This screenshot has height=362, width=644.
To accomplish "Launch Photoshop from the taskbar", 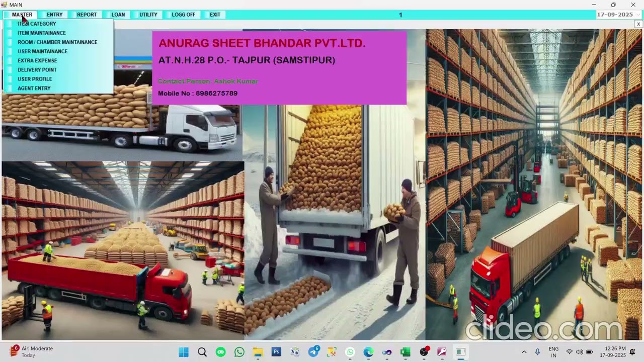I will [276, 352].
